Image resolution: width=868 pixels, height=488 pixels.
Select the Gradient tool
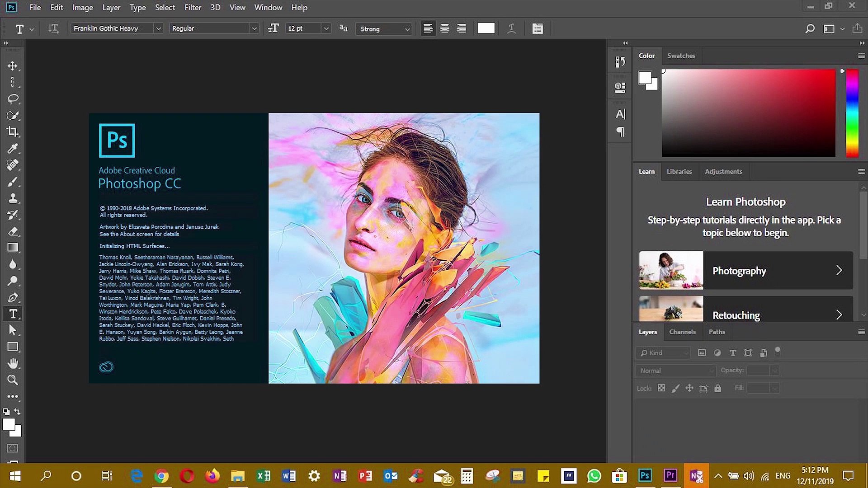pyautogui.click(x=13, y=248)
